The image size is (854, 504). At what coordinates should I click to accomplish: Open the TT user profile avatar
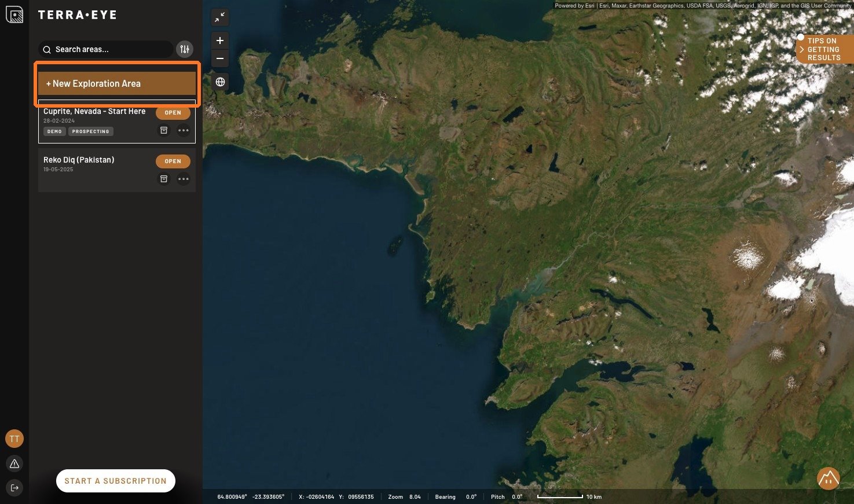coord(14,439)
